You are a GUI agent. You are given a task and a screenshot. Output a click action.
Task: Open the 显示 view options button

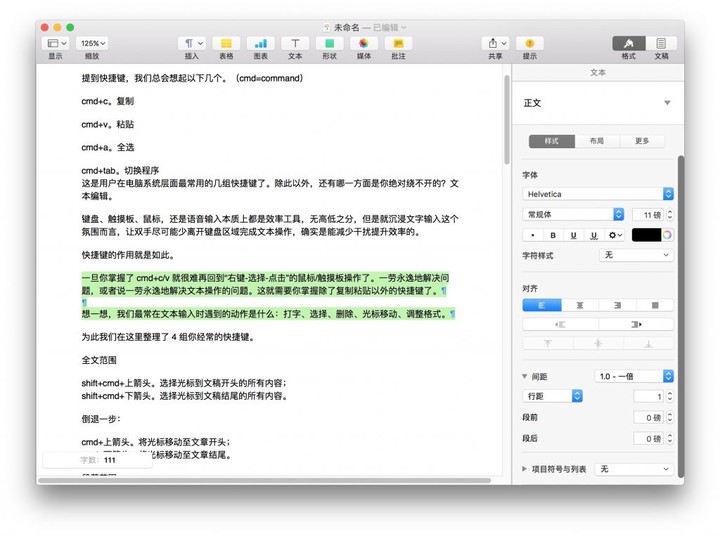tap(55, 43)
